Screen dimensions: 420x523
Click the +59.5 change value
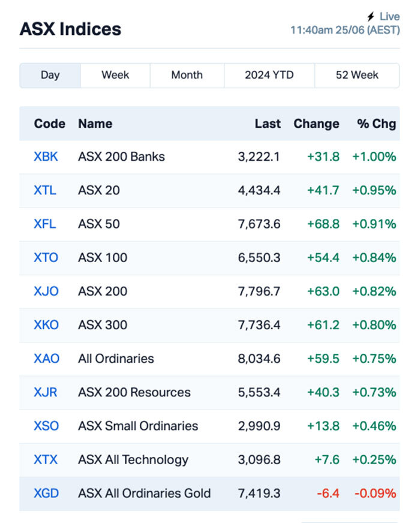click(323, 359)
